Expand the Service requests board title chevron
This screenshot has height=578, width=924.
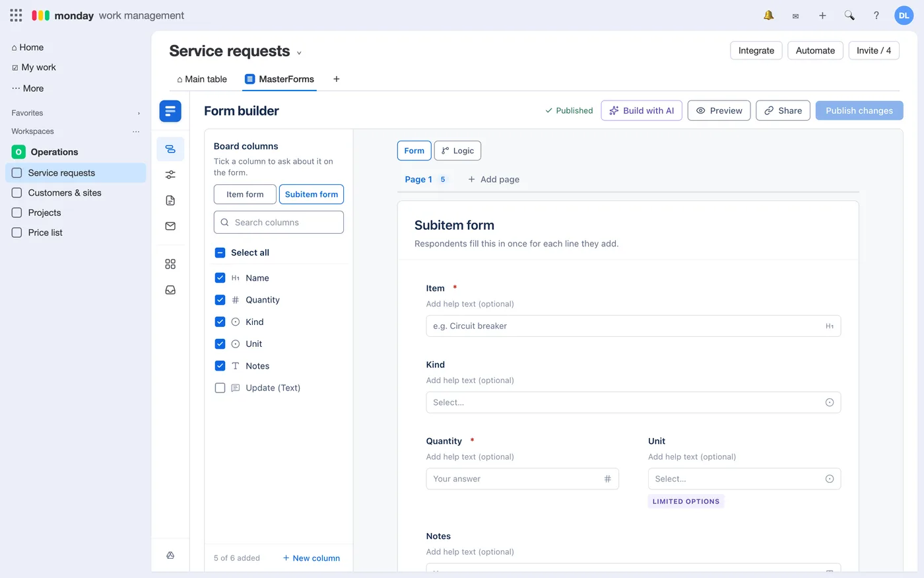tap(299, 53)
